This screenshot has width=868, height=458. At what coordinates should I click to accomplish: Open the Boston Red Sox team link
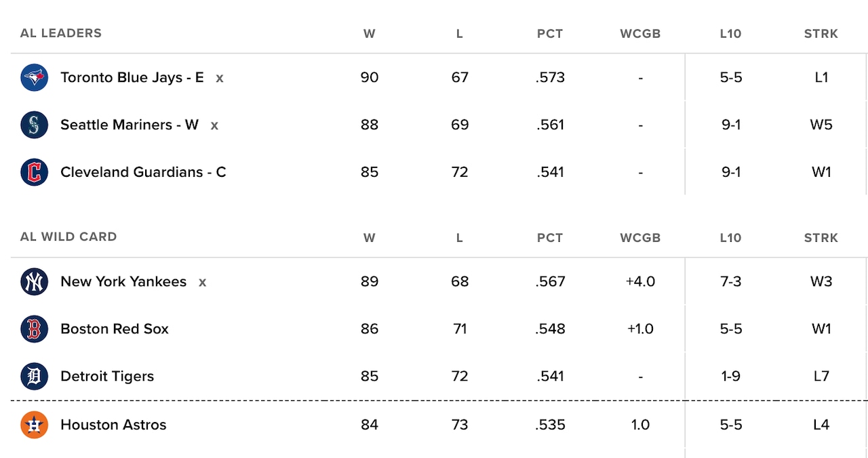click(114, 329)
